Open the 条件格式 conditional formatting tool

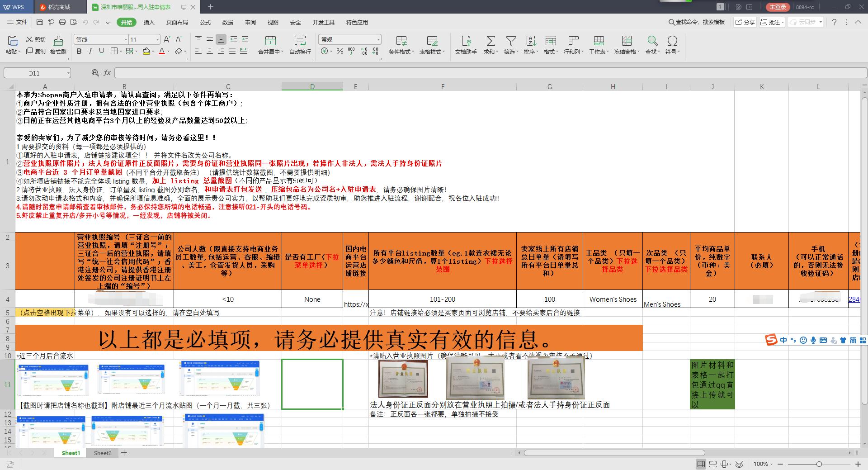tap(401, 45)
